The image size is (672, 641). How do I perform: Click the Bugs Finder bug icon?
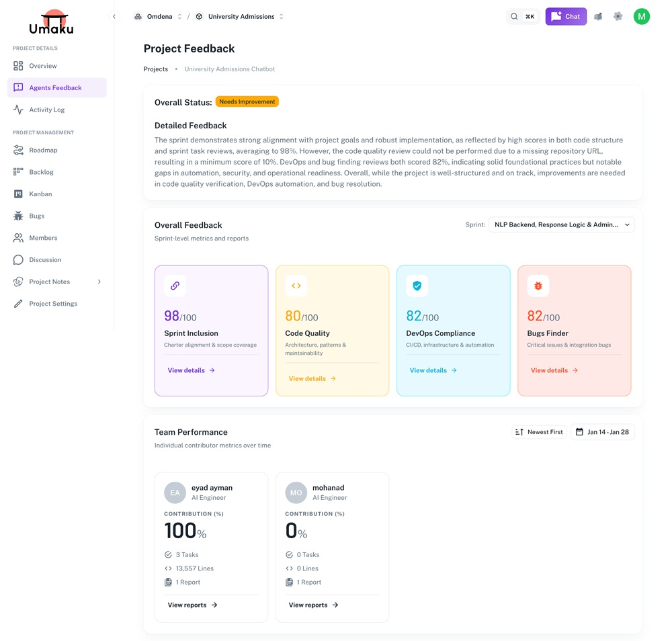click(538, 286)
